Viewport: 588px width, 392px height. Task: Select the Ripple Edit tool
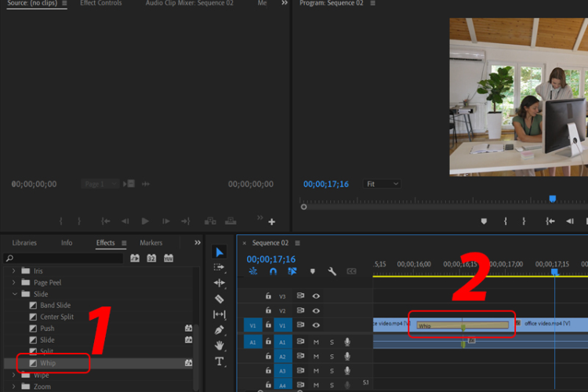click(220, 283)
